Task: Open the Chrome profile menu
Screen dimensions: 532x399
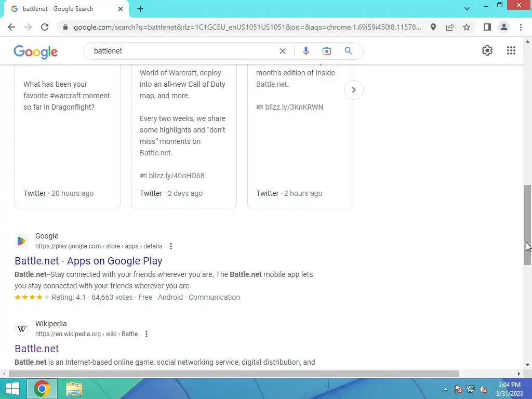Action: point(504,27)
